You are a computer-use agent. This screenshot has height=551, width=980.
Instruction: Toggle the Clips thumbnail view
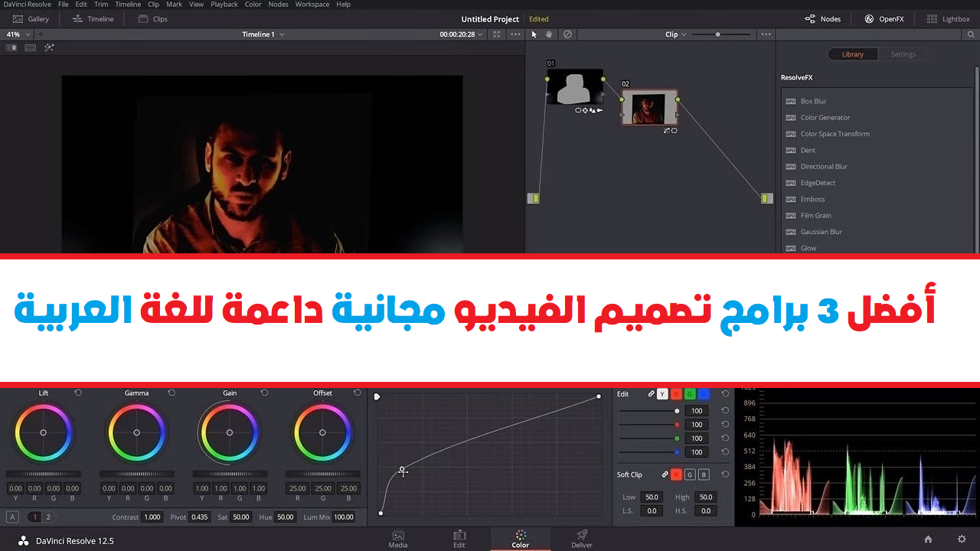point(152,19)
